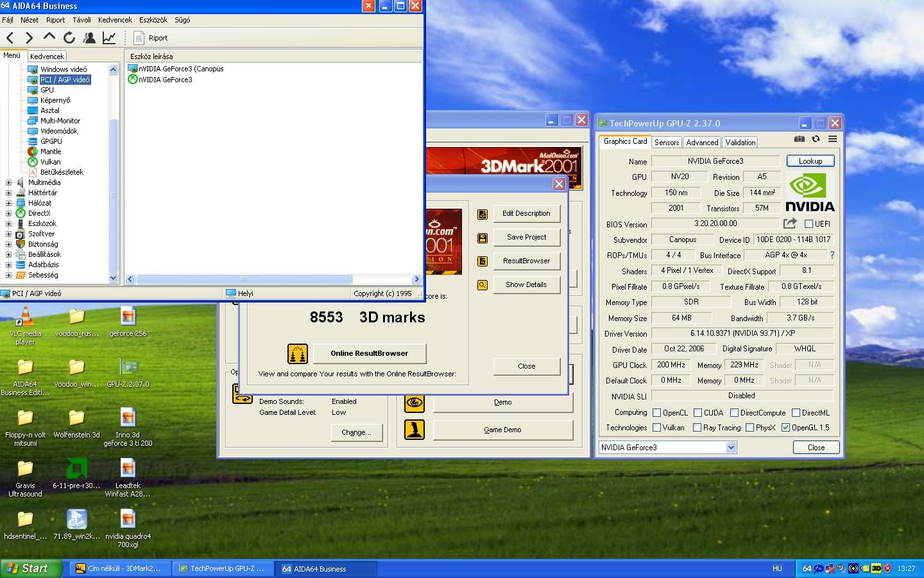Toggle the OpenCL checkbox in GPU-Z
This screenshot has height=578, width=924.
point(656,413)
